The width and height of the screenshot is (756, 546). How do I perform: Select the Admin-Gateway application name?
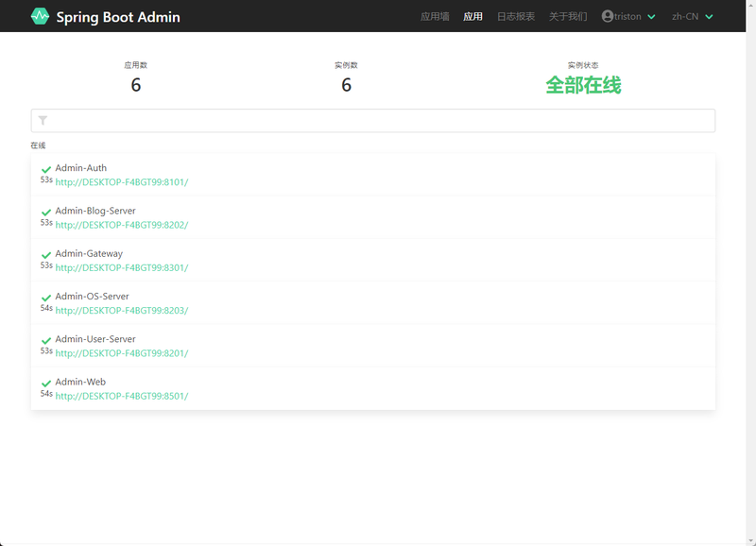(x=89, y=253)
